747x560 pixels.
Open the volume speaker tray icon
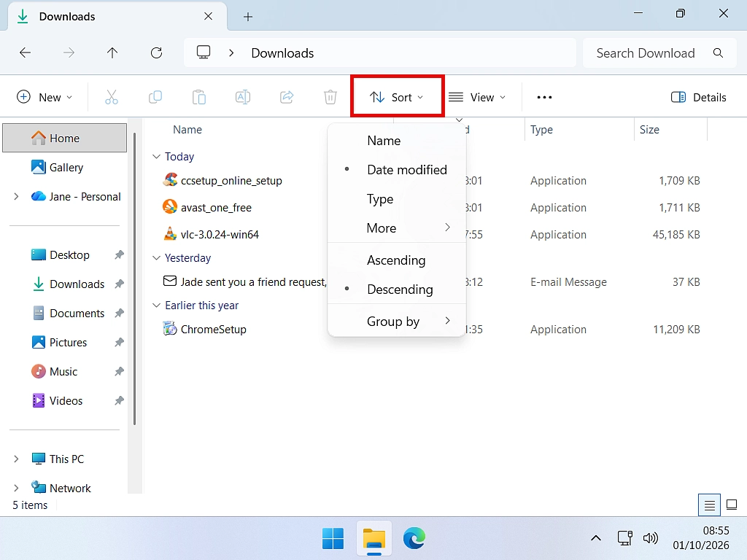[650, 539]
